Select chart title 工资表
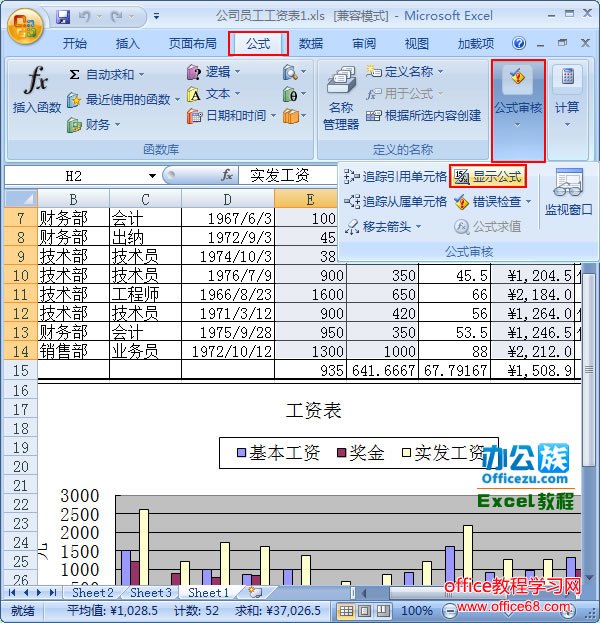This screenshot has height=623, width=600. pyautogui.click(x=313, y=410)
